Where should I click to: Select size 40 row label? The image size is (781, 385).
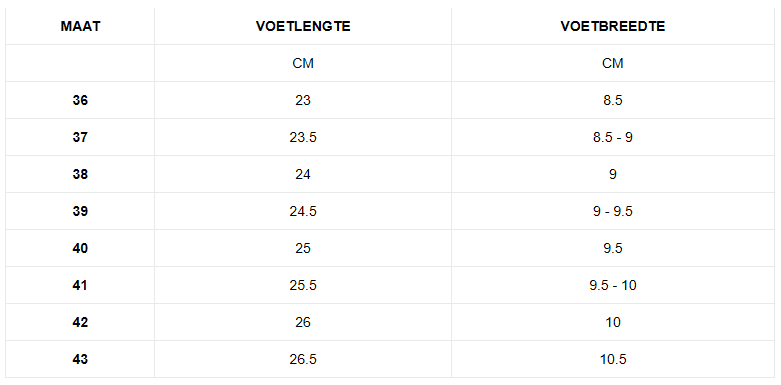tap(80, 248)
